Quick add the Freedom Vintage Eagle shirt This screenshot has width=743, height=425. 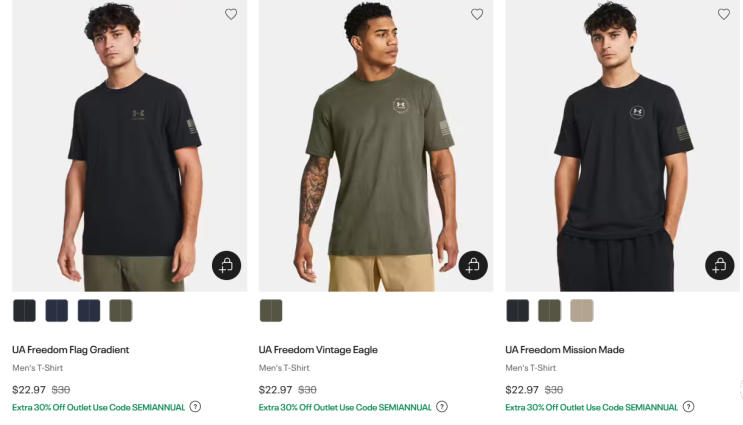(x=473, y=265)
